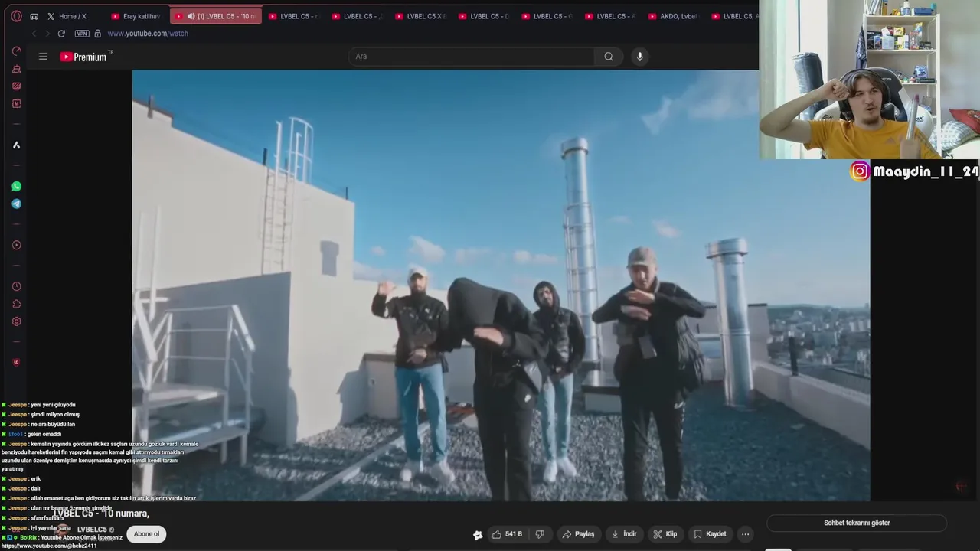Open GX Control speedometer in sidebar
This screenshot has height=551, width=980.
(16, 51)
